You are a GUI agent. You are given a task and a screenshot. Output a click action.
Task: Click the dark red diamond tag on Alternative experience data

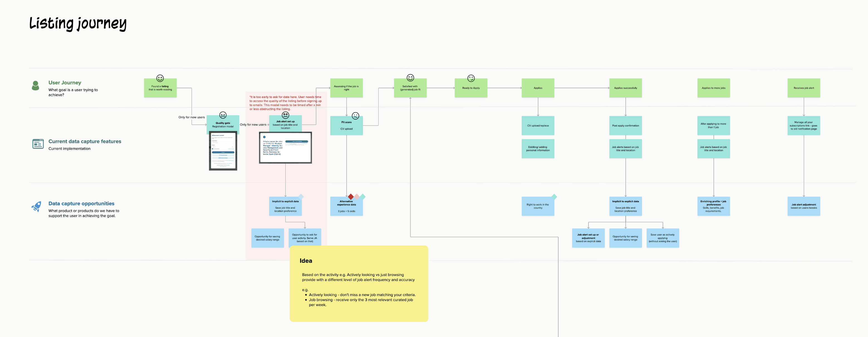[351, 196]
